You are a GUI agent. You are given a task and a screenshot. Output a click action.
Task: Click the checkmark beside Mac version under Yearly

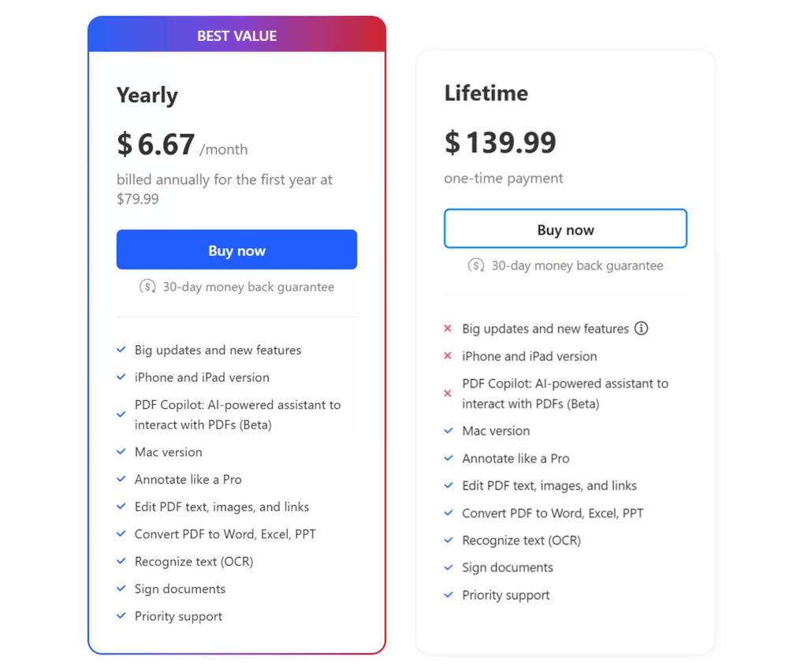[121, 451]
